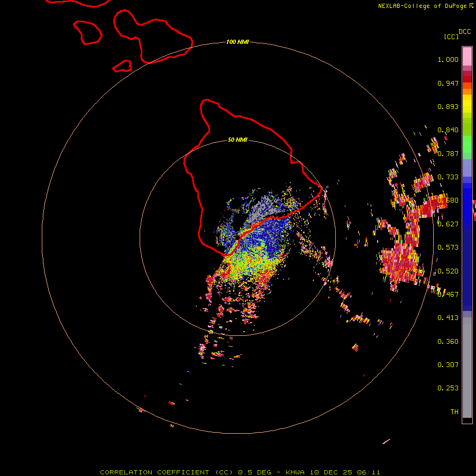Image resolution: width=476 pixels, height=476 pixels.
Task: Click the DCC label above the legend
Action: pyautogui.click(x=464, y=32)
